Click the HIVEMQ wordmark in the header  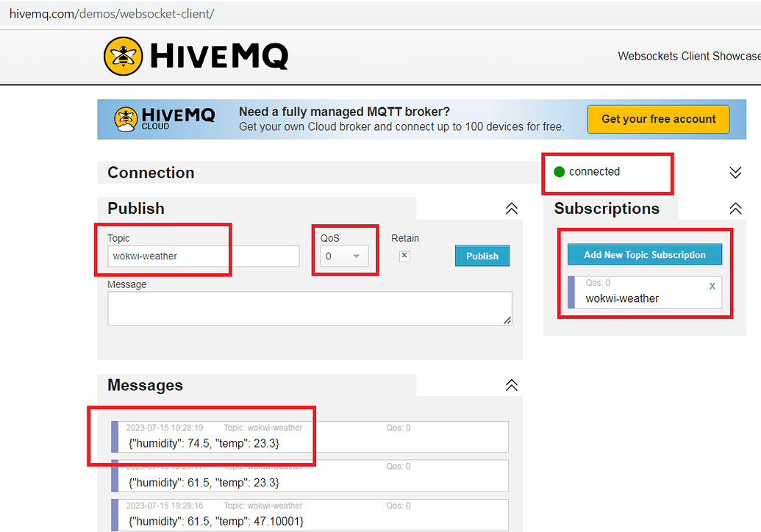click(x=219, y=57)
